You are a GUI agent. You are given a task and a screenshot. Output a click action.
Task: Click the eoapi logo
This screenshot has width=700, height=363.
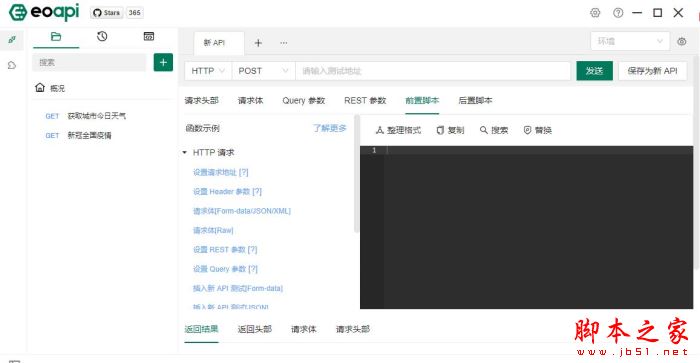[44, 12]
